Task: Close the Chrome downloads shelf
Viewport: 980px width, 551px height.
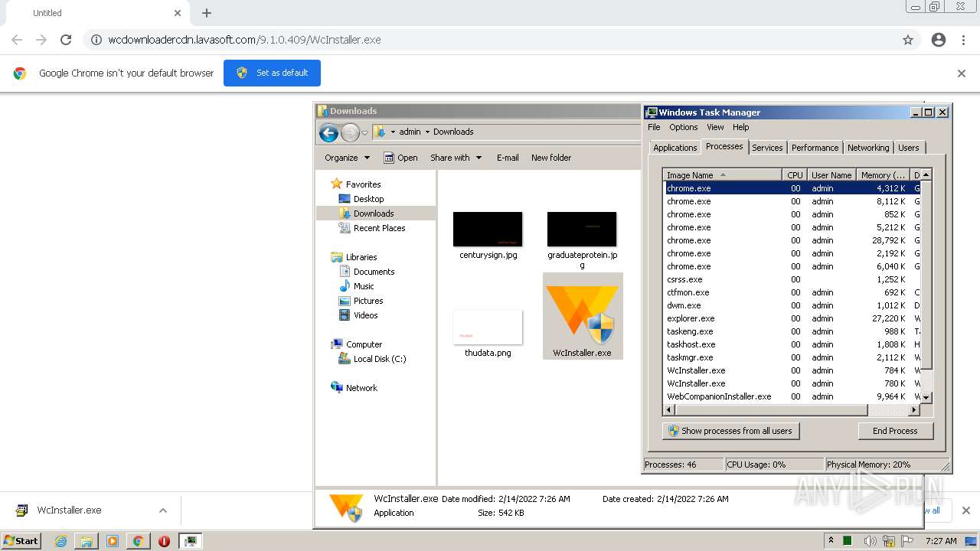Action: pos(965,510)
